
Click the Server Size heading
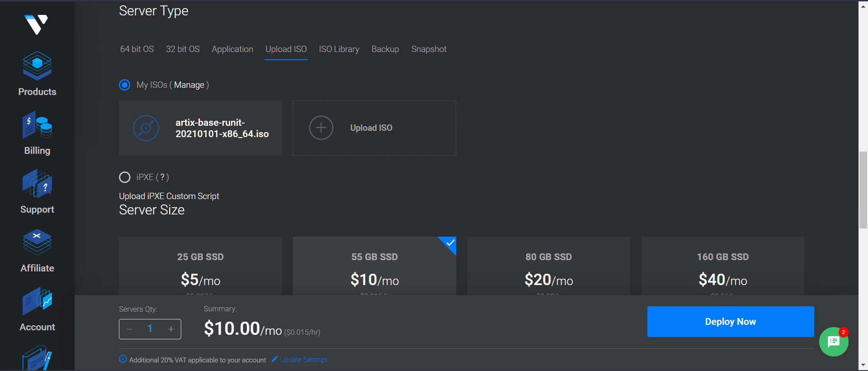click(x=152, y=210)
